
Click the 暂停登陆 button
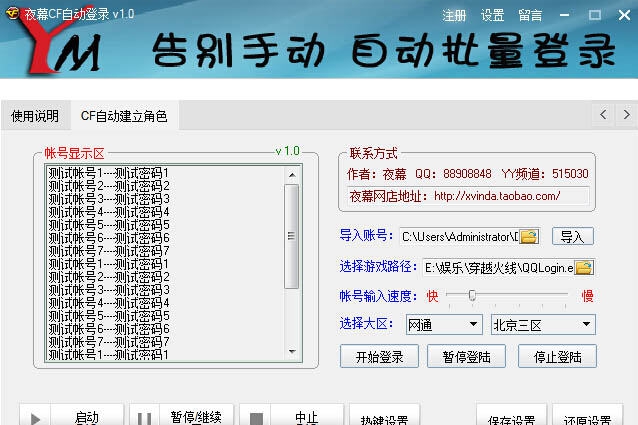click(466, 357)
